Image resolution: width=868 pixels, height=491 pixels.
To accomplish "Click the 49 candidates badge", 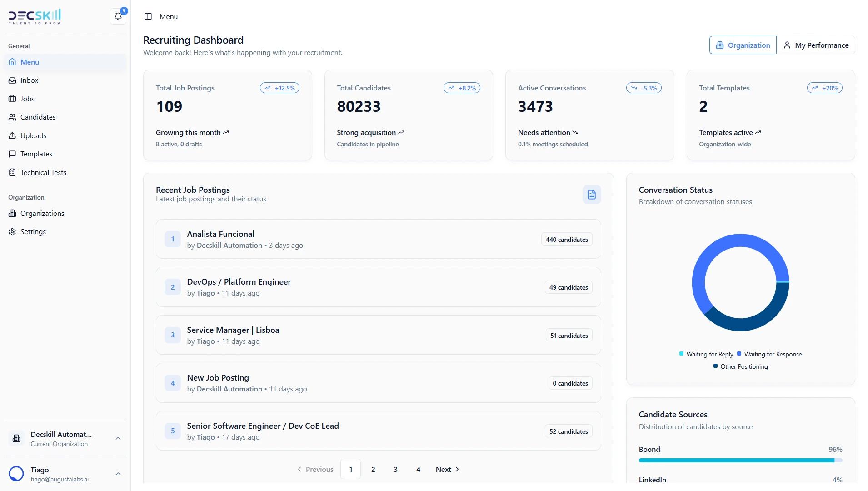I will point(569,287).
